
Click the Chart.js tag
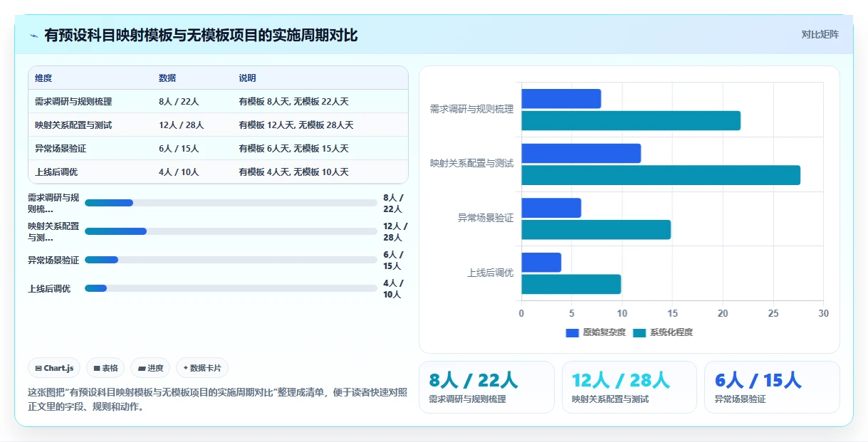(x=54, y=368)
